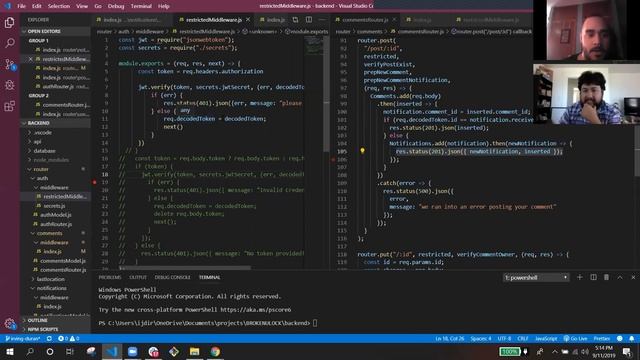Open File Explorer from the taskbar
The image size is (640, 360).
pos(194,351)
